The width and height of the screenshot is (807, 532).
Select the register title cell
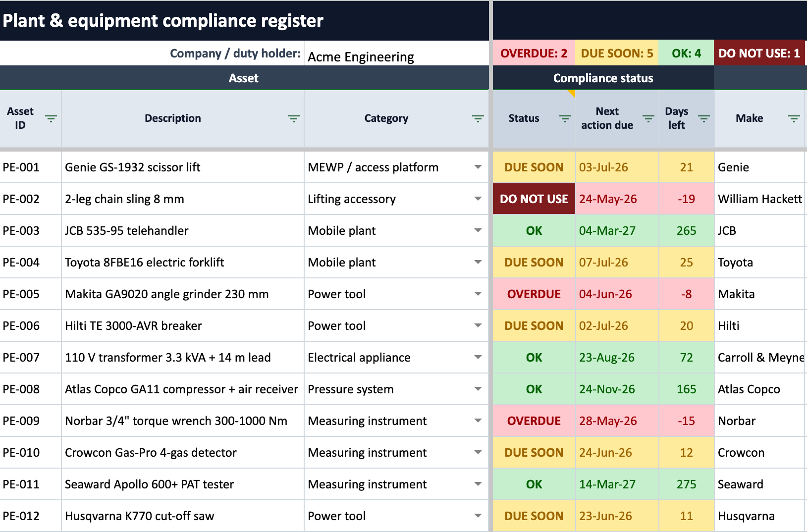pos(244,20)
